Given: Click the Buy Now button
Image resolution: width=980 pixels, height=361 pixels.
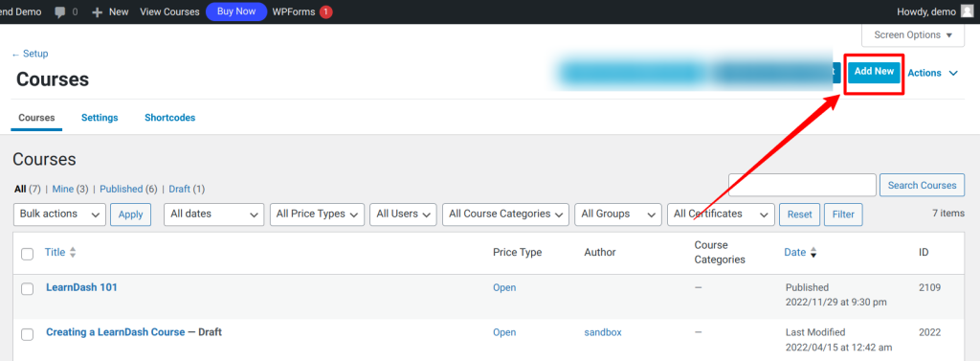Looking at the screenshot, I should coord(236,11).
